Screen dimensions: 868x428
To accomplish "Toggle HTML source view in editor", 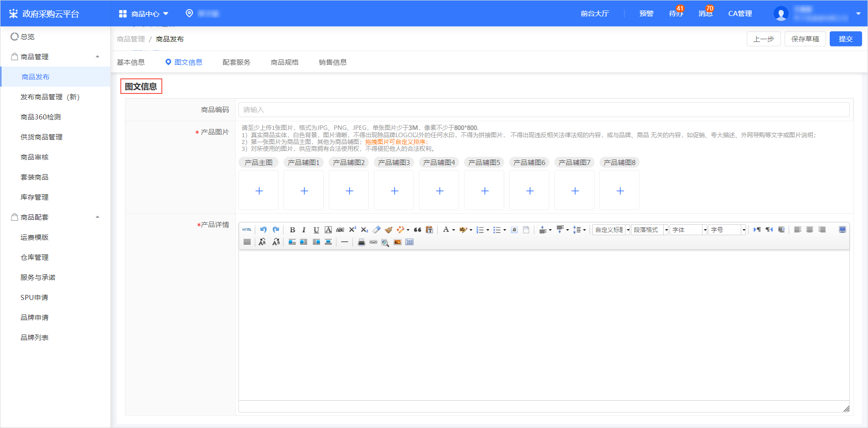I will 247,230.
